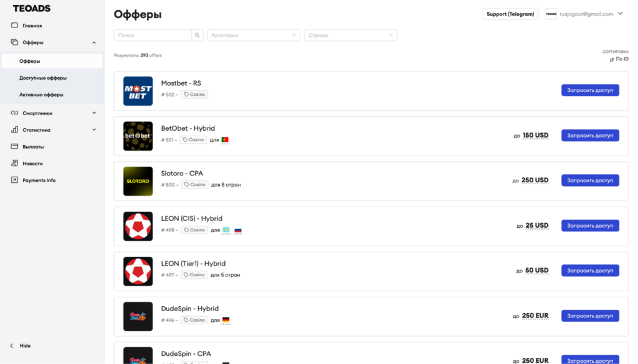Open the Mostbet - RS offer title

(181, 83)
